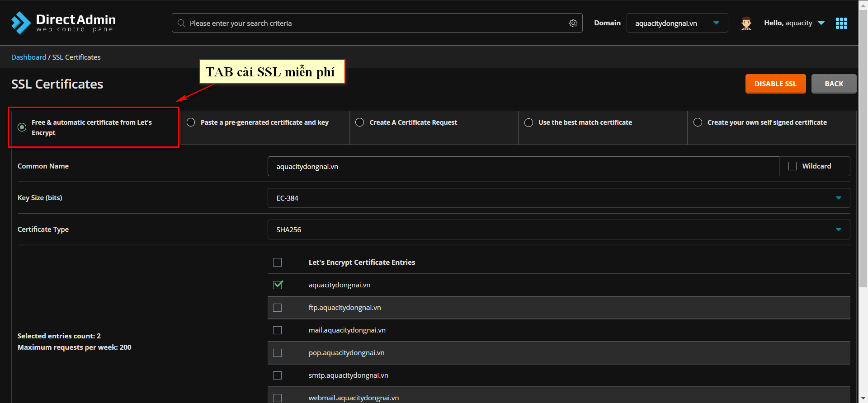Click the page vertical scrollbar
Image resolution: width=868 pixels, height=403 pixels.
click(863, 149)
